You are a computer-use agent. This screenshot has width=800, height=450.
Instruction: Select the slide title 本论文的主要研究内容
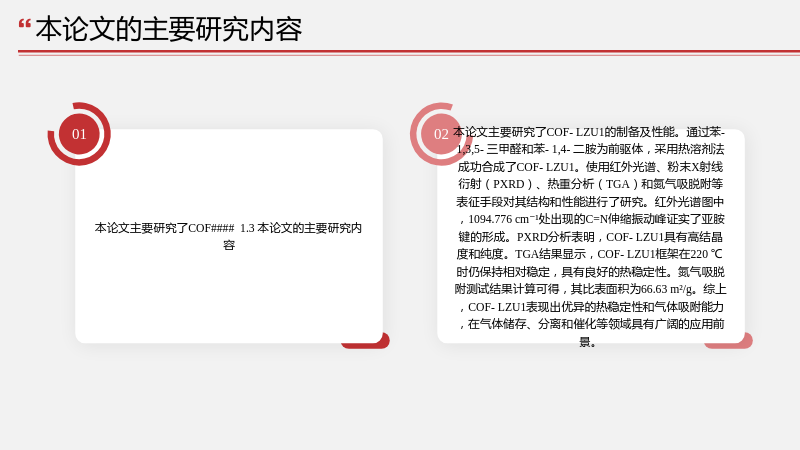169,29
